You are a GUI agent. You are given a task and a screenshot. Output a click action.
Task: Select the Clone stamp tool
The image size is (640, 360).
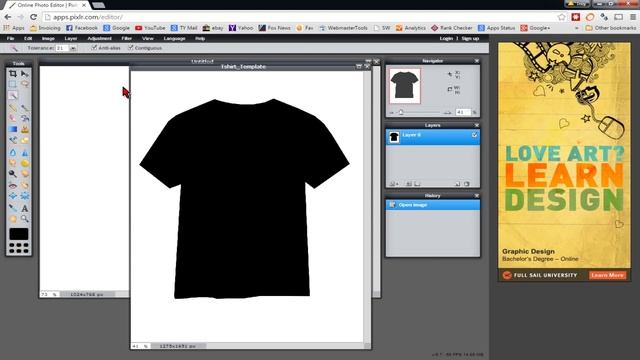click(25, 129)
